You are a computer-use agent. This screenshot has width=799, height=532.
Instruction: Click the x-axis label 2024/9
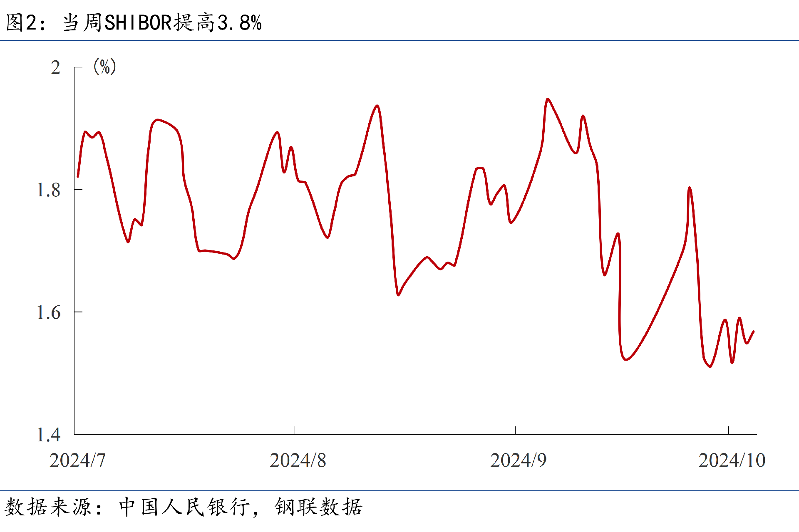click(x=518, y=460)
